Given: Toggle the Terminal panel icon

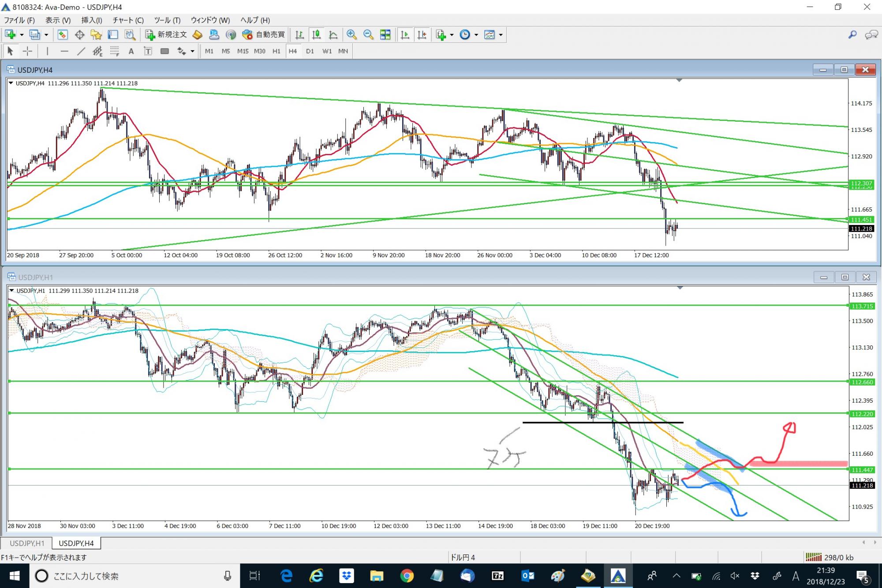Looking at the screenshot, I should [113, 34].
